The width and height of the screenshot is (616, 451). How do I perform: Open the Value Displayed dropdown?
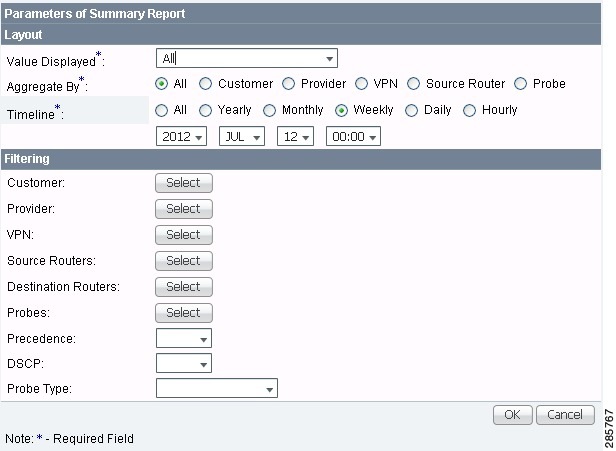coord(247,59)
